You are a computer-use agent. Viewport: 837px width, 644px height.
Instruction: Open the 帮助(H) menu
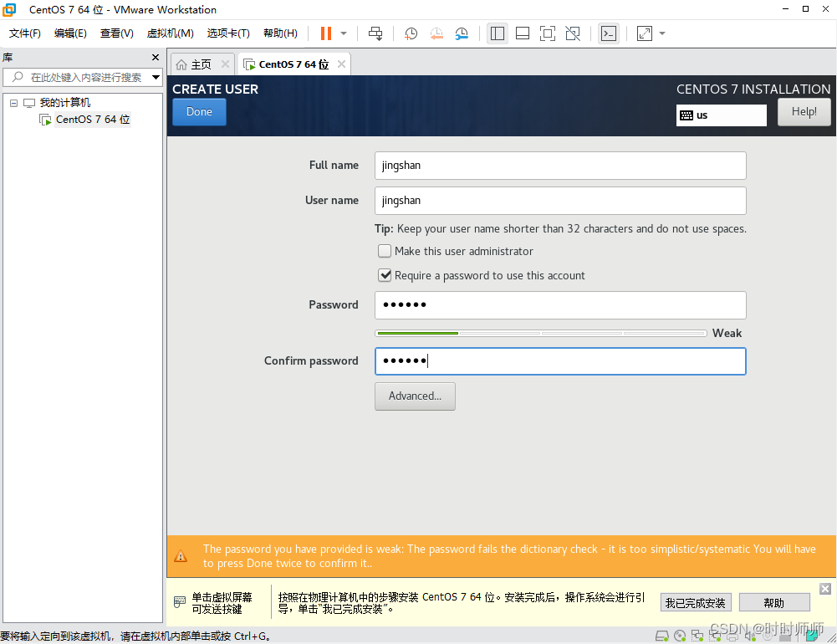click(x=281, y=33)
